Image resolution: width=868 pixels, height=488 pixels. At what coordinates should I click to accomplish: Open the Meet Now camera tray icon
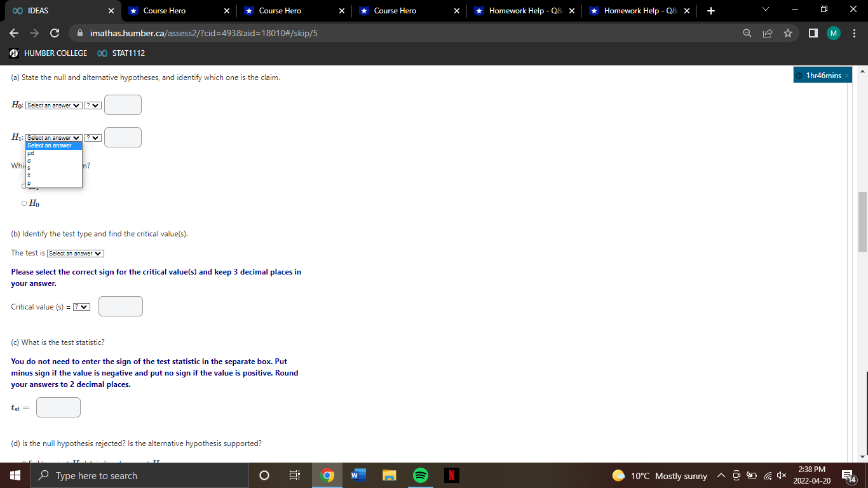[x=736, y=476]
